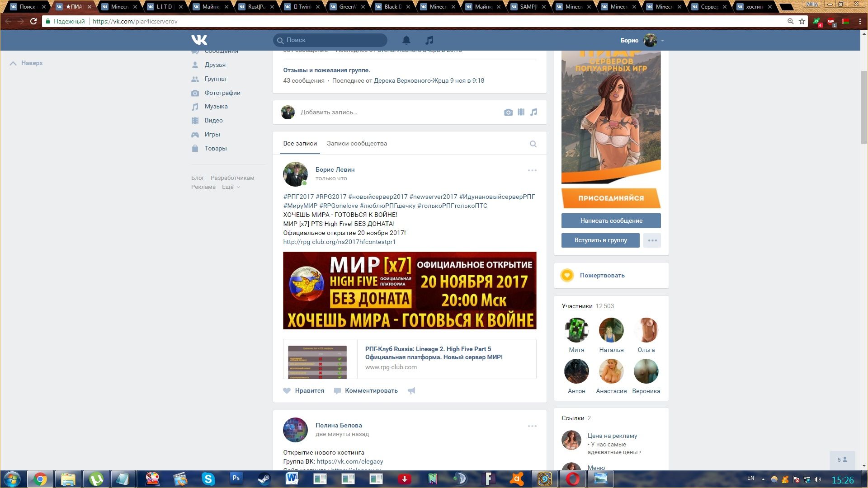Viewport: 868px width, 488px height.
Task: Open the VK music note icon in header
Action: click(x=429, y=40)
